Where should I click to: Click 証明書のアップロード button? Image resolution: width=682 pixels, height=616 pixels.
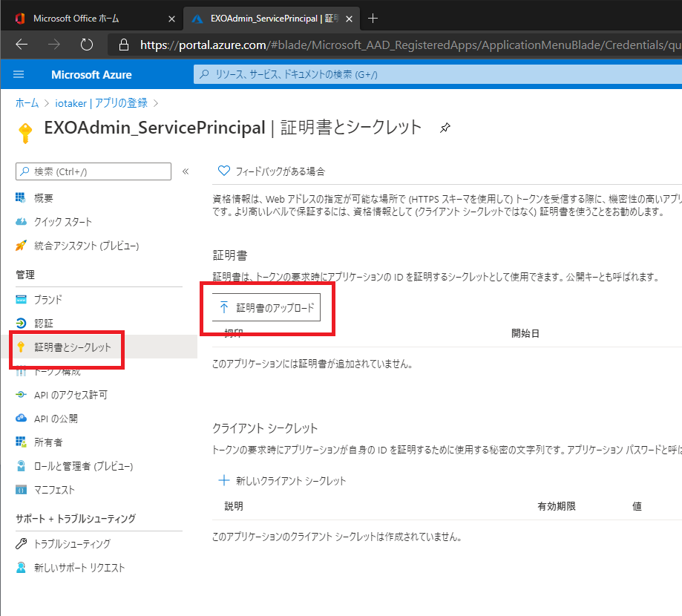click(x=266, y=308)
